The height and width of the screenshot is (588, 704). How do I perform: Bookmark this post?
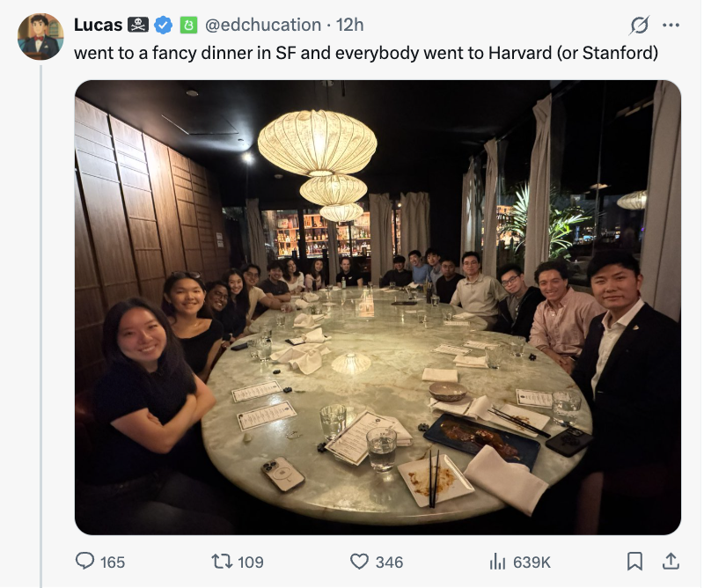pyautogui.click(x=634, y=561)
